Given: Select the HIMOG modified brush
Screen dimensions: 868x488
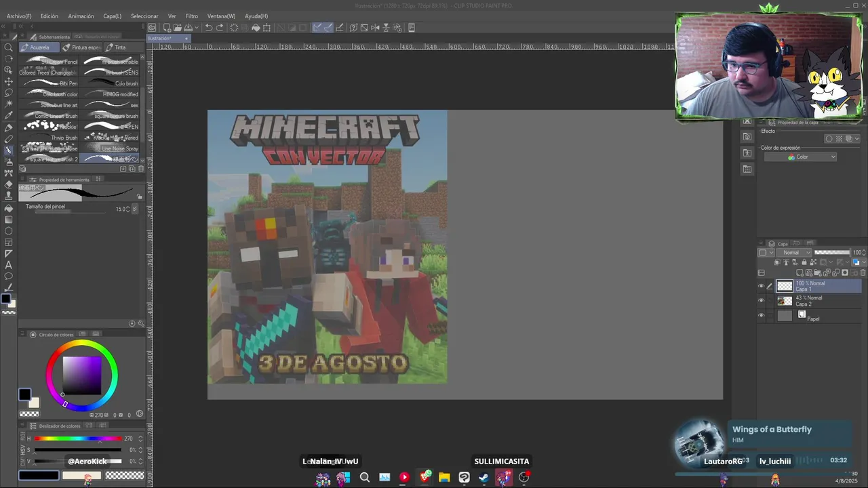Looking at the screenshot, I should (x=111, y=94).
